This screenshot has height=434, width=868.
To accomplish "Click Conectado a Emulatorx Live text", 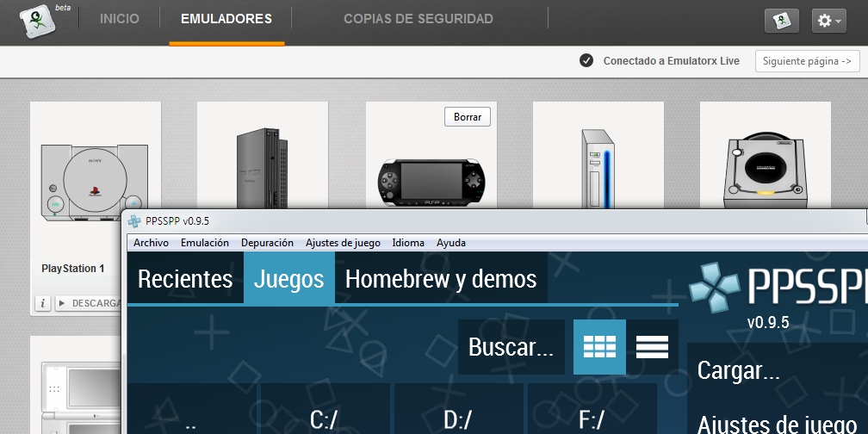I will coord(672,61).
